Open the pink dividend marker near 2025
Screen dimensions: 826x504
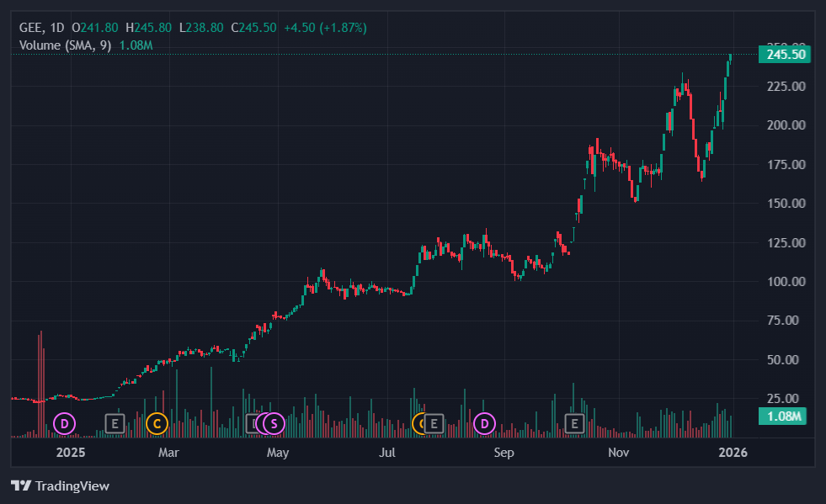pyautogui.click(x=64, y=423)
